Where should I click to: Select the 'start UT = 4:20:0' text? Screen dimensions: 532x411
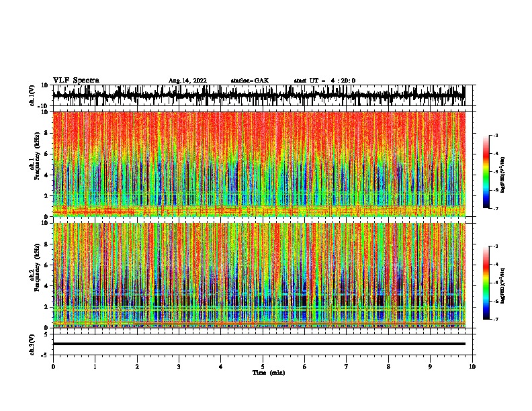click(x=324, y=81)
